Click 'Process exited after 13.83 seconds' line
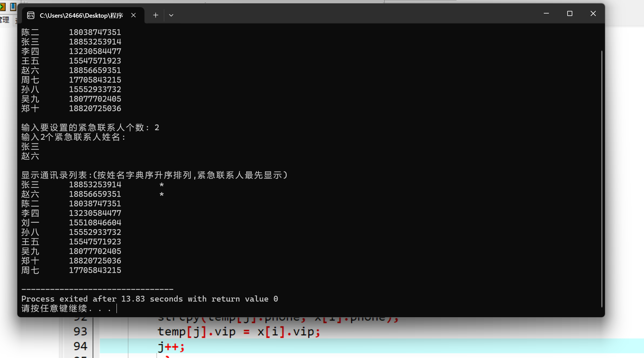The image size is (644, 358). 150,299
